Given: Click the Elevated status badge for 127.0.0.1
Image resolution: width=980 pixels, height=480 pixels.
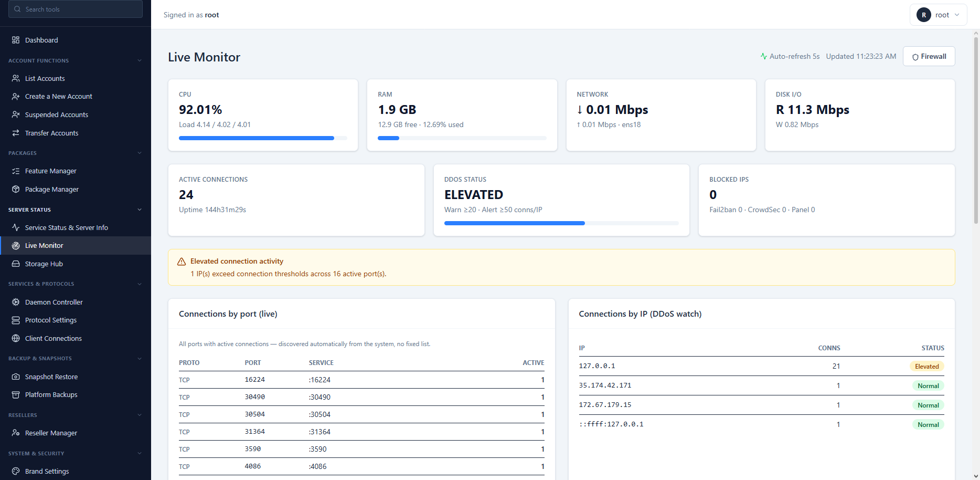Looking at the screenshot, I should [926, 367].
